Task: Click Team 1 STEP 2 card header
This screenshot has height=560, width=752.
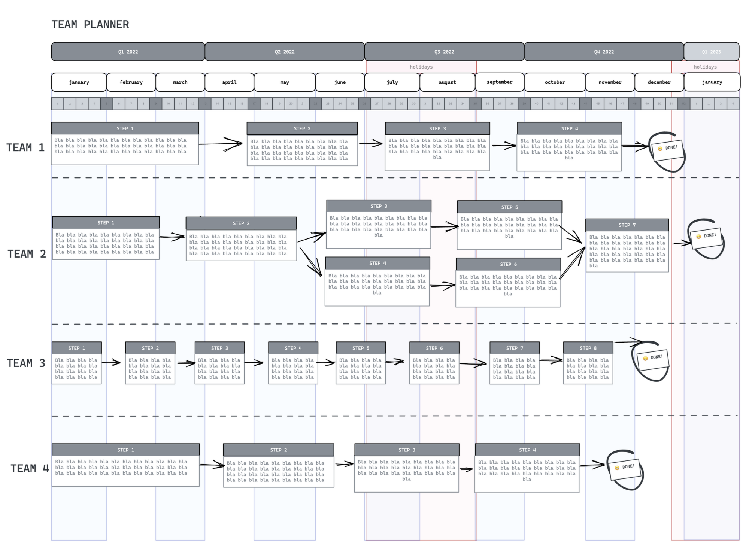Action: click(x=302, y=128)
